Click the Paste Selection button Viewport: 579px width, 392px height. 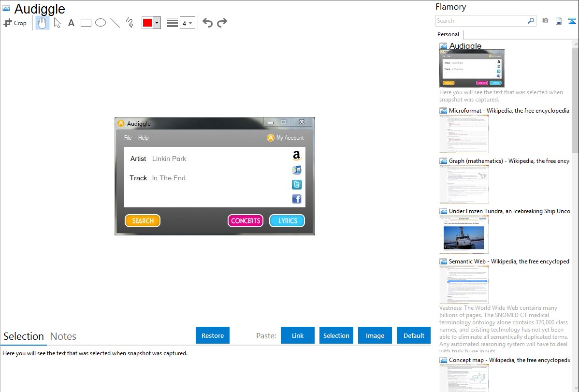(336, 335)
